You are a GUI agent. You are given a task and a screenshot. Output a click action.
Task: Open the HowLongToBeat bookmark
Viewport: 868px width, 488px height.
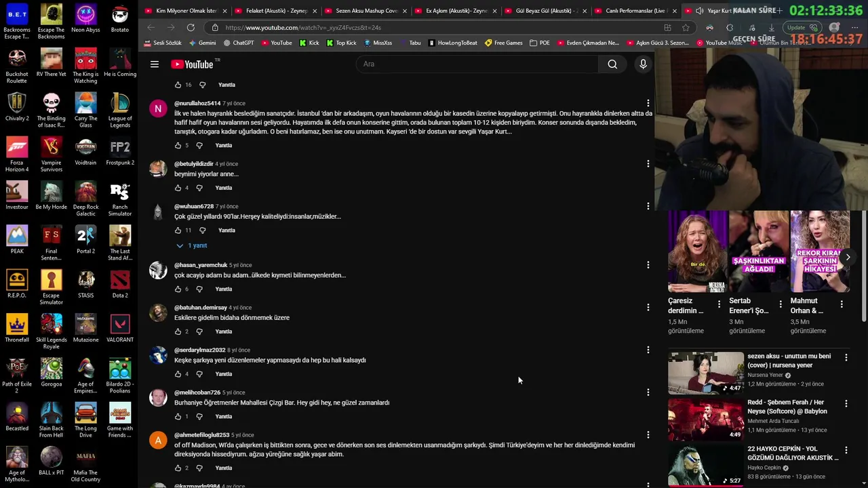pos(452,43)
